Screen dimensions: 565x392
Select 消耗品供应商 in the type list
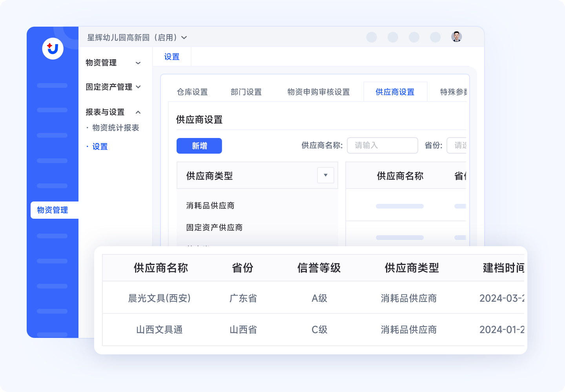tap(210, 206)
